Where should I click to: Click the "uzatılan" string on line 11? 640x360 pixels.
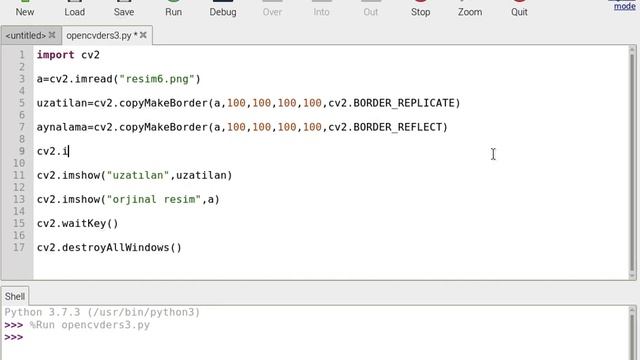click(138, 175)
